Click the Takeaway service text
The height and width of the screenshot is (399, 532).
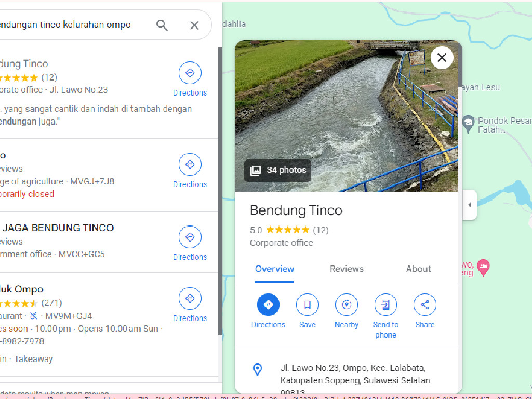click(x=34, y=360)
